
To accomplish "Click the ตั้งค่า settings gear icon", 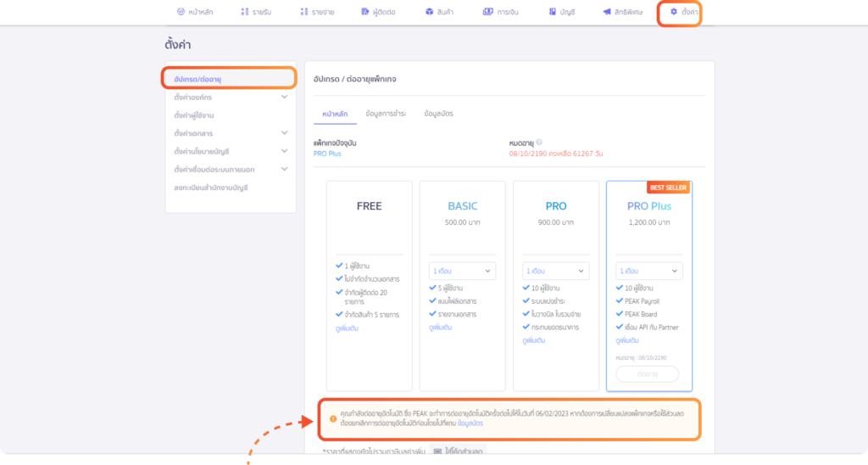I will [674, 12].
